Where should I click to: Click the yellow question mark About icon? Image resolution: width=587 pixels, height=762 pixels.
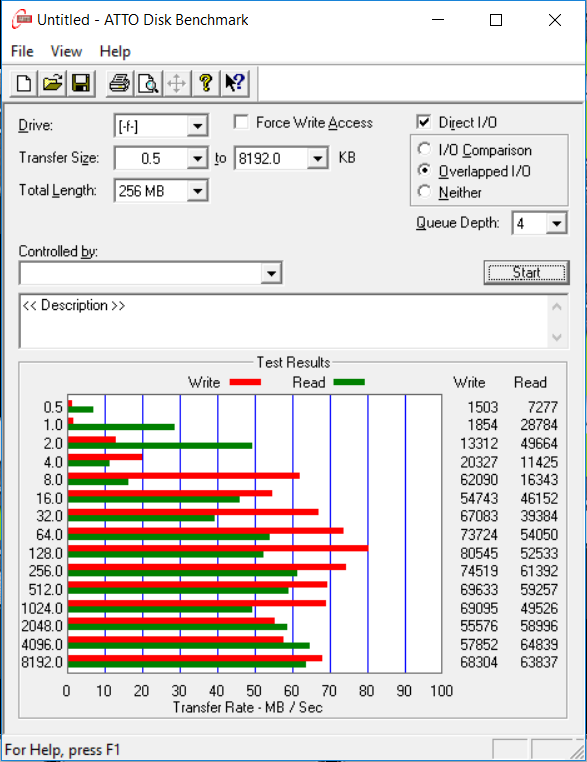(x=206, y=84)
